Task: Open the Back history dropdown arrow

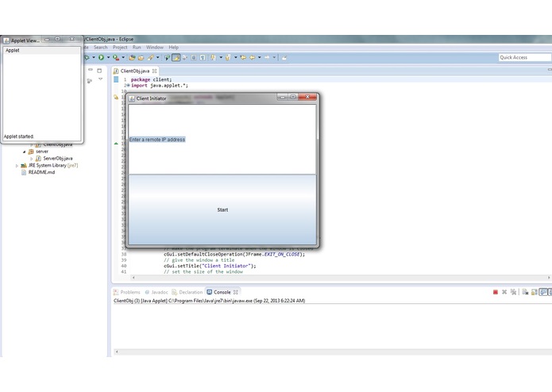Action: [260, 57]
